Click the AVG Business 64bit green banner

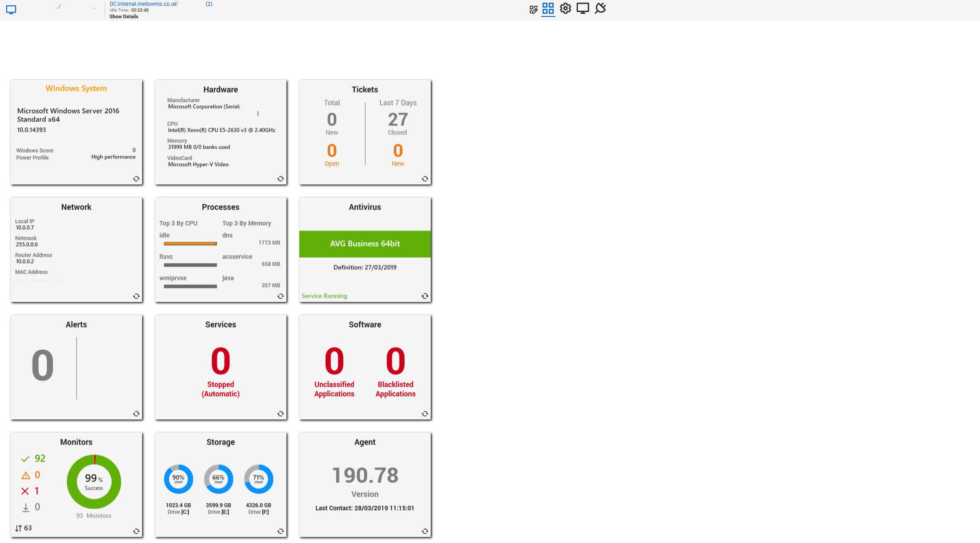365,244
